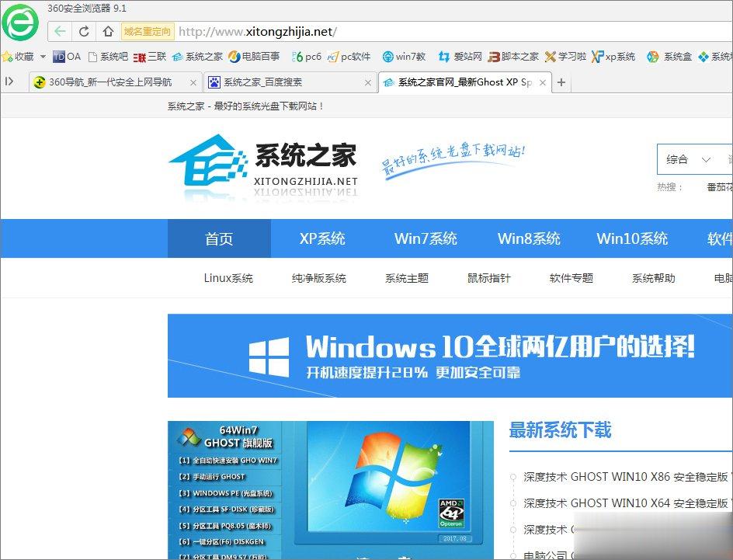The width and height of the screenshot is (733, 560).
Task: Open the 系统盒 bookmark
Action: (669, 57)
